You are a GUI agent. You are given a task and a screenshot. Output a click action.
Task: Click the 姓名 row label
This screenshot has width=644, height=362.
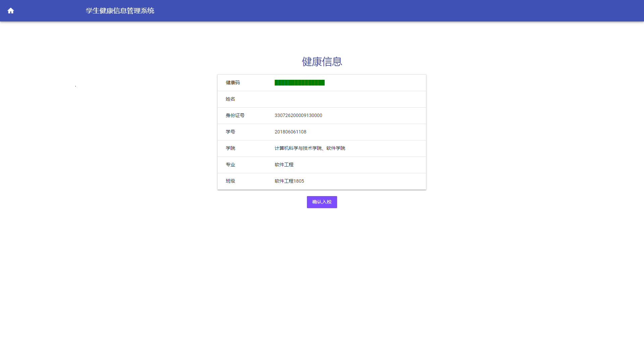click(x=230, y=99)
